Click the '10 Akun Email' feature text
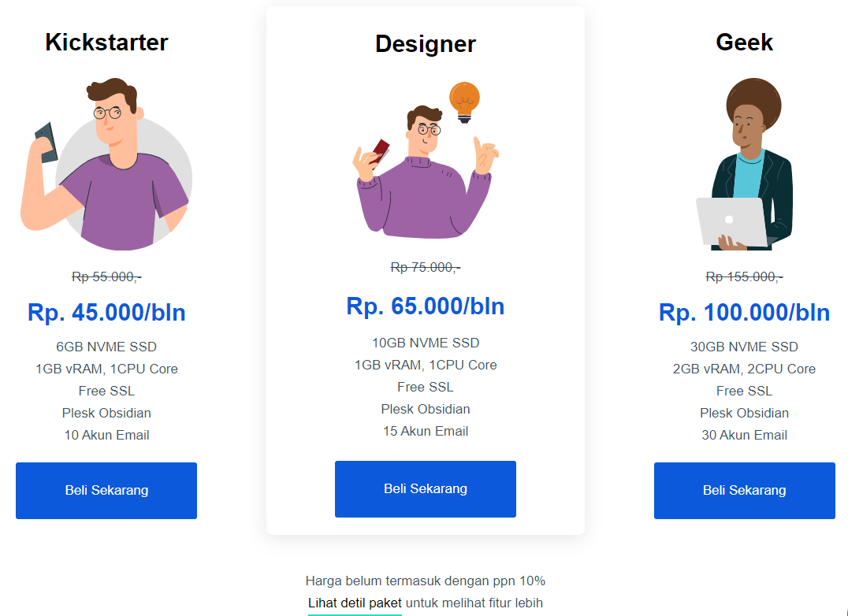Screen dimensions: 848x616 pyautogui.click(x=106, y=435)
